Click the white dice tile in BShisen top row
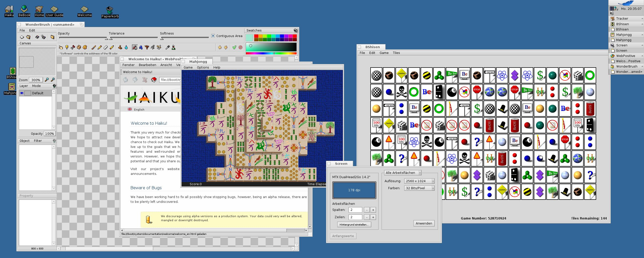644x258 pixels. coord(578,75)
